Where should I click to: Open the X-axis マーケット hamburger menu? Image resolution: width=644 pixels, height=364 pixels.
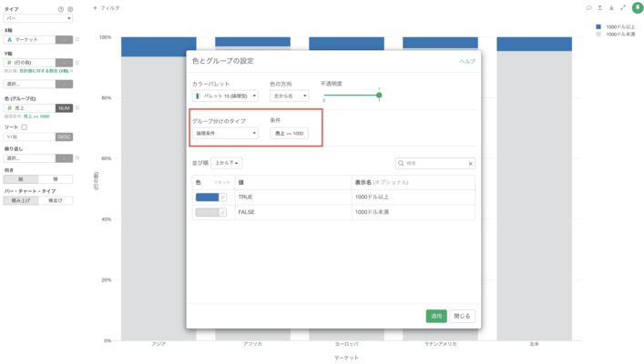(x=77, y=39)
